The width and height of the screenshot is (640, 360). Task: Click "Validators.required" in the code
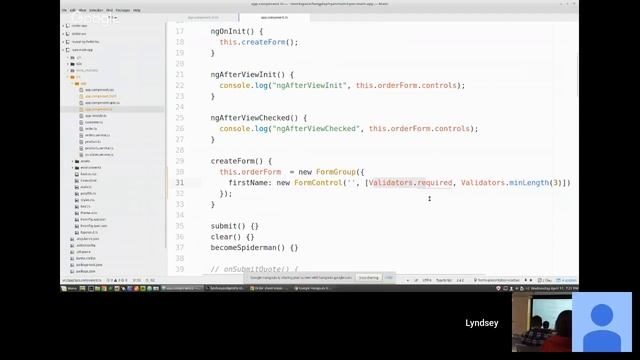(411, 182)
